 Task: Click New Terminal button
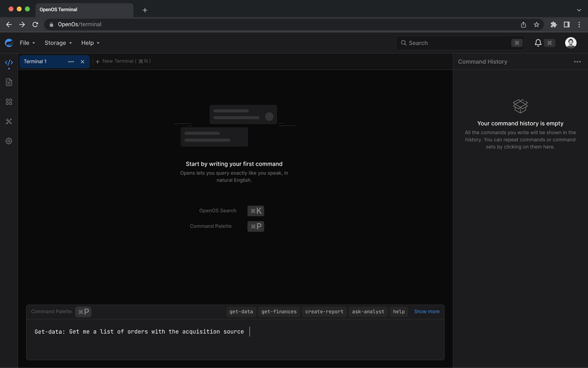tap(123, 61)
